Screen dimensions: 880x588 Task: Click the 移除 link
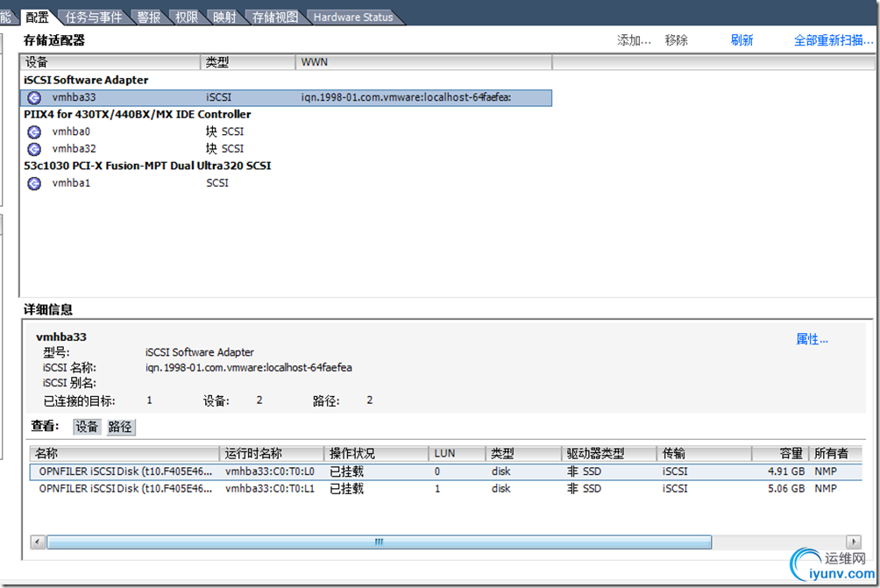click(x=677, y=40)
